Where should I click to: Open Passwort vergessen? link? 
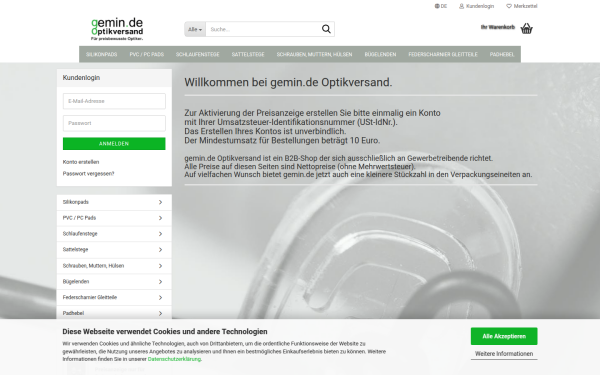(x=88, y=173)
